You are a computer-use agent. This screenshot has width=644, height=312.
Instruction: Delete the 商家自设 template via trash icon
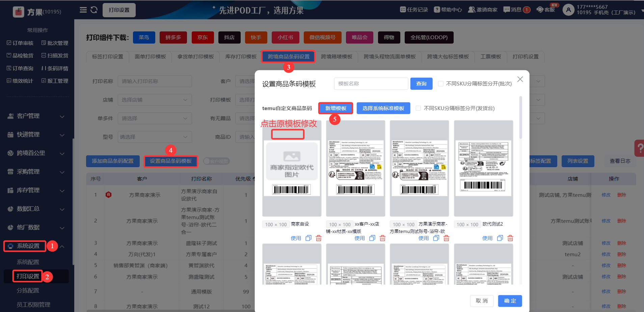319,238
